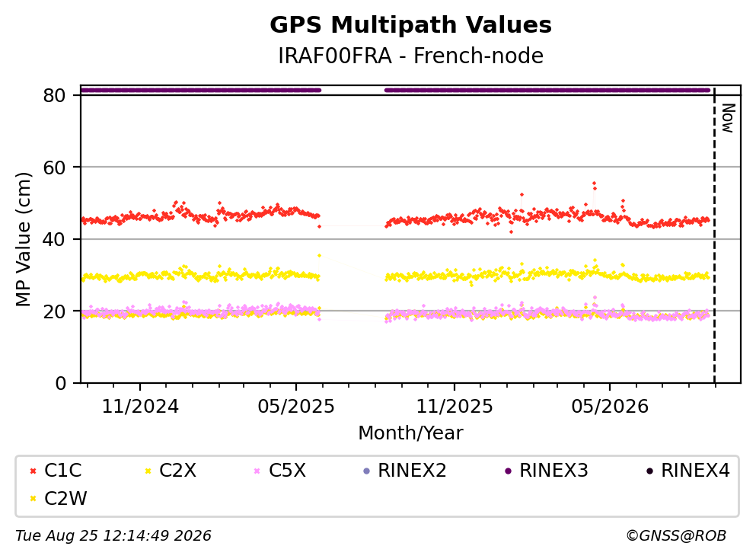Viewport: 756px width, 559px height.
Task: Click the C2W legend label text
Action: (65, 499)
